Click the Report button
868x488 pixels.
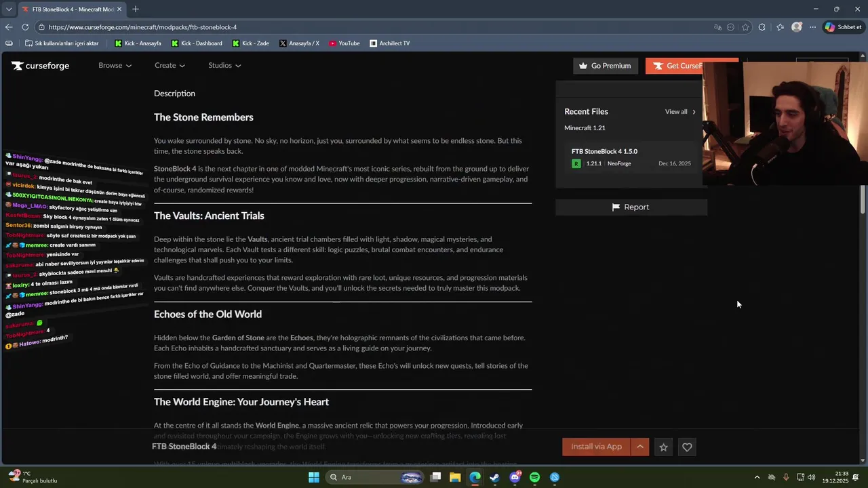(631, 207)
